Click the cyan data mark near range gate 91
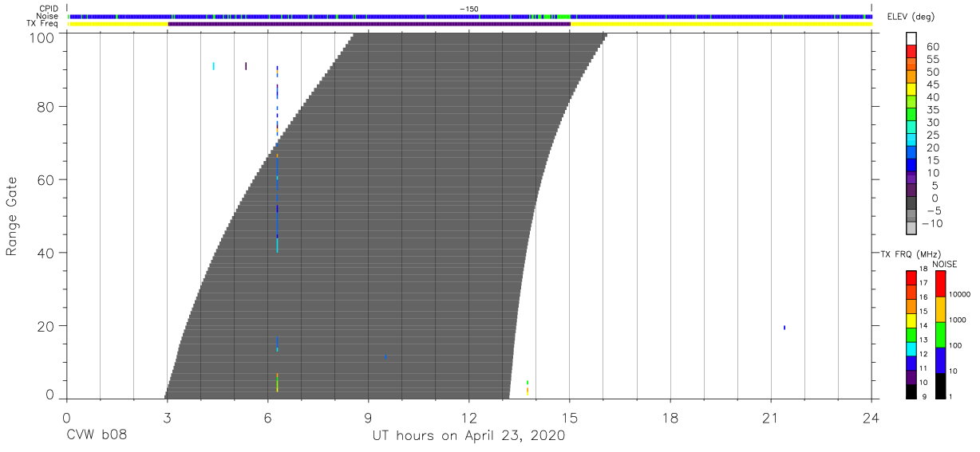Viewport: 980px width, 452px height. coord(213,66)
